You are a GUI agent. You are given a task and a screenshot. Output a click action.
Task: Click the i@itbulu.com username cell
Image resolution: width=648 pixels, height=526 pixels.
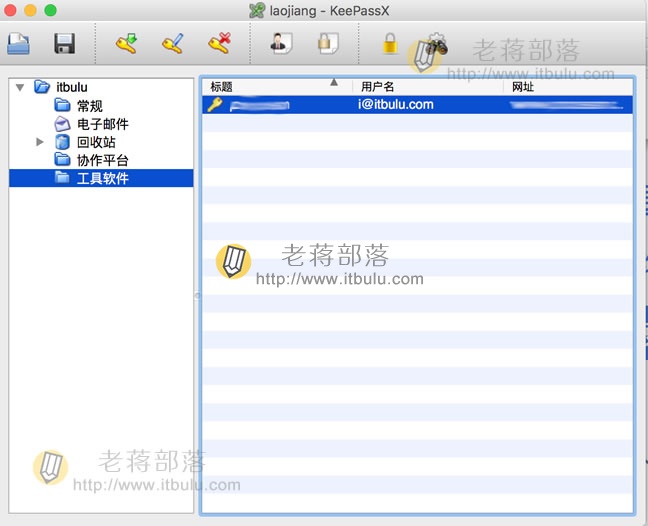pyautogui.click(x=395, y=105)
